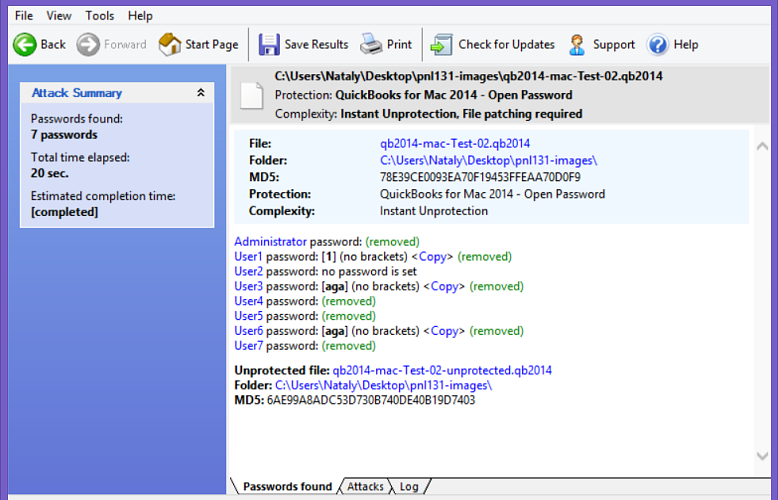This screenshot has width=778, height=500.
Task: Click the blue Help question mark icon
Action: click(x=657, y=45)
